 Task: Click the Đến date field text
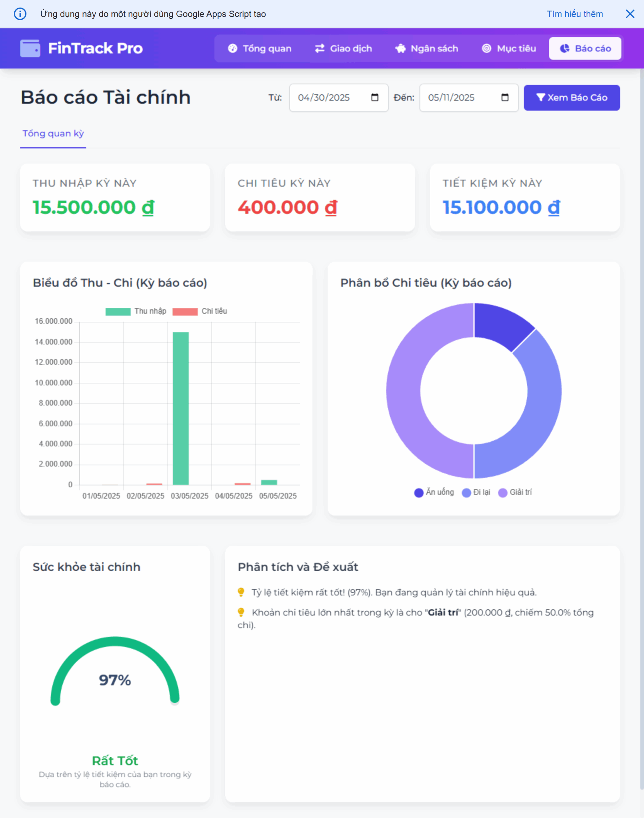pyautogui.click(x=451, y=98)
